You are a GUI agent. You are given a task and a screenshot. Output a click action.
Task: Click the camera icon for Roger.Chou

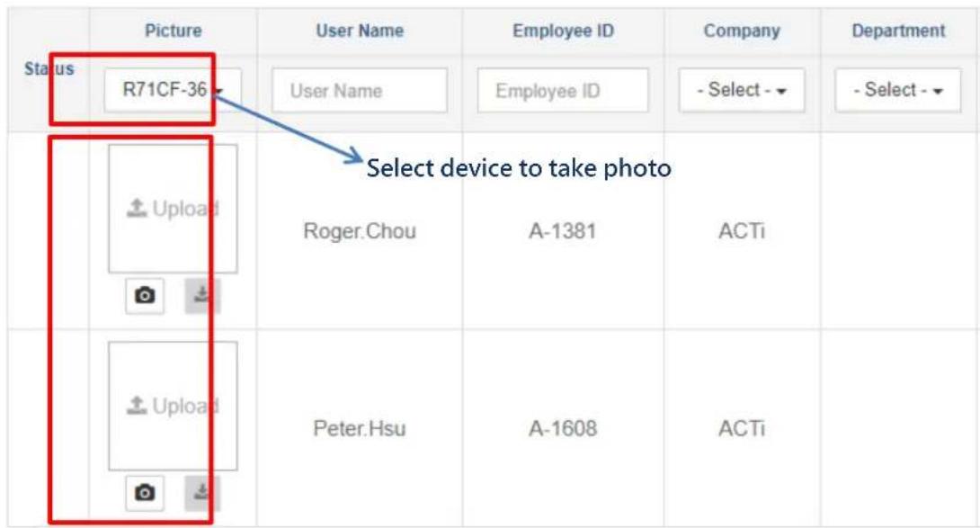coord(145,295)
